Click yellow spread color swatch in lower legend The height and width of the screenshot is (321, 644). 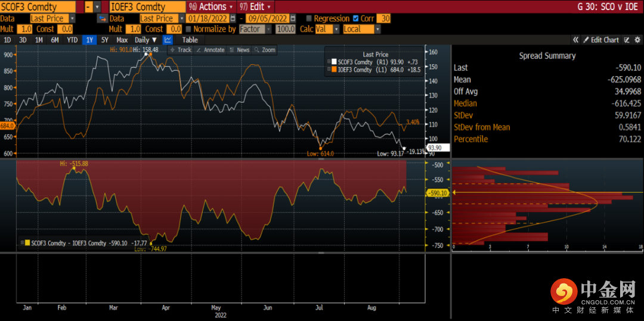tap(27, 243)
